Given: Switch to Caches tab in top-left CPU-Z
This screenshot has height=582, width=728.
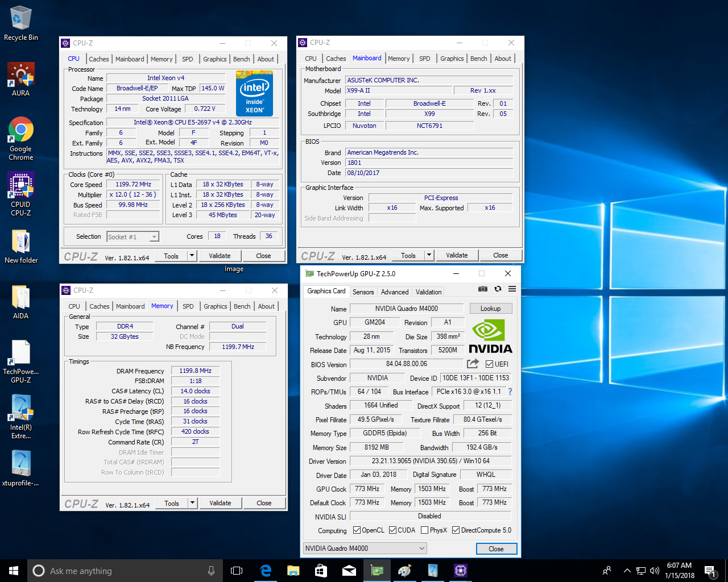Looking at the screenshot, I should tap(98, 59).
